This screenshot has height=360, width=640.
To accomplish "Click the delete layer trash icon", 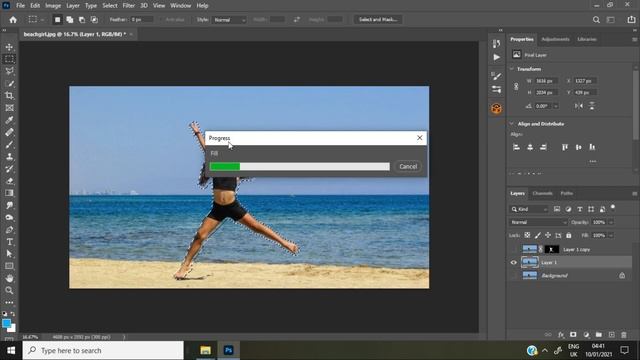I will click(624, 335).
